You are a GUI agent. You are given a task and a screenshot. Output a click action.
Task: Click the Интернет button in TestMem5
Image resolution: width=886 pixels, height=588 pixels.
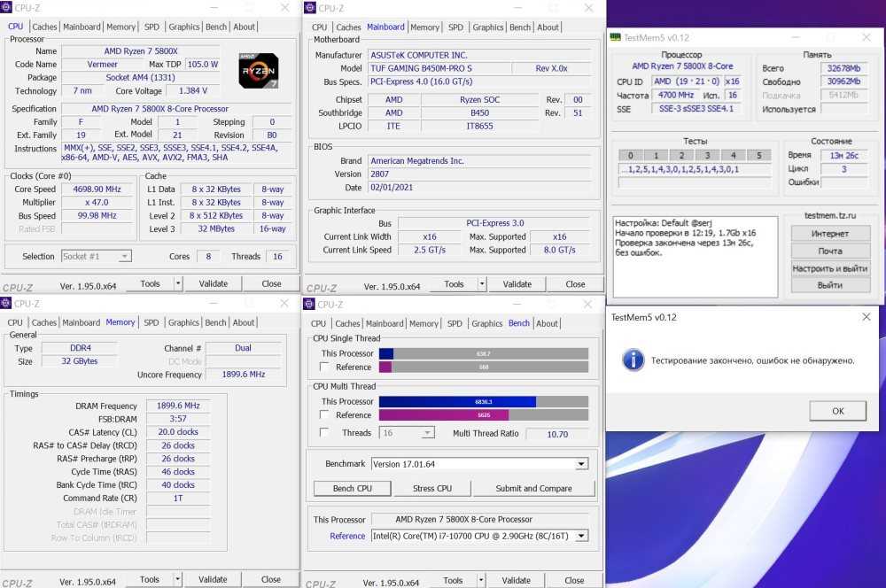[830, 233]
